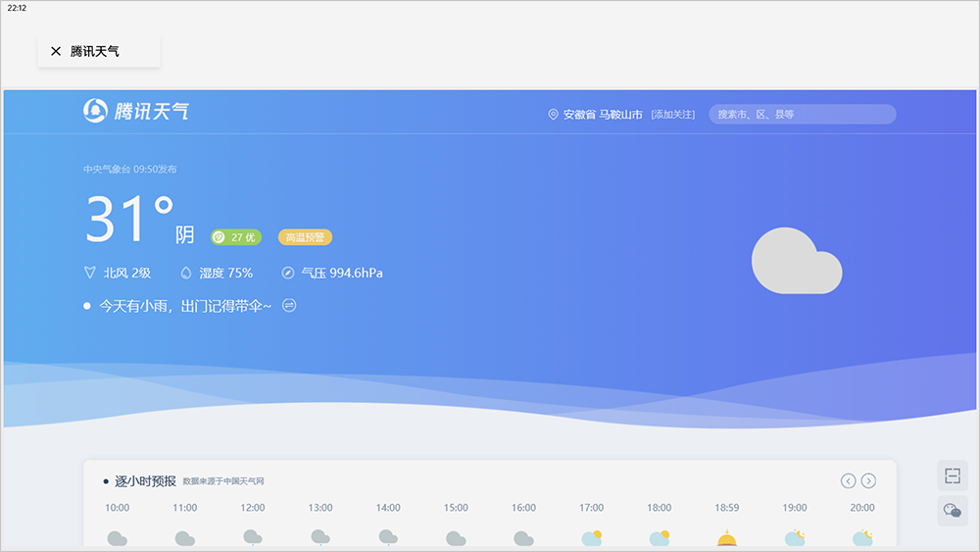The height and width of the screenshot is (552, 980).
Task: Click the humidity droplet icon
Action: (x=185, y=273)
